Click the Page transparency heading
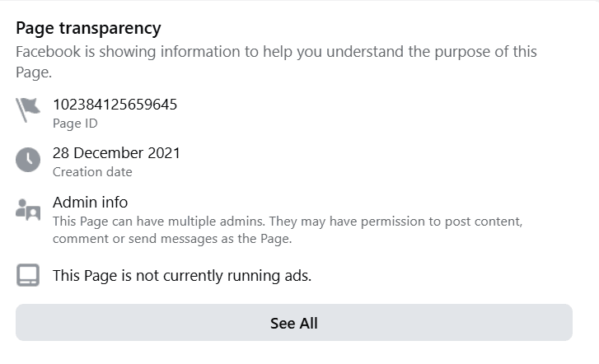The width and height of the screenshot is (599, 364). click(x=88, y=28)
